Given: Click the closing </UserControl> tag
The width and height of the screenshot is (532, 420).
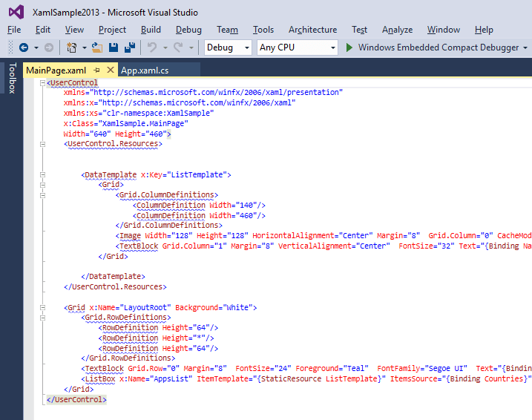Looking at the screenshot, I should (x=76, y=400).
